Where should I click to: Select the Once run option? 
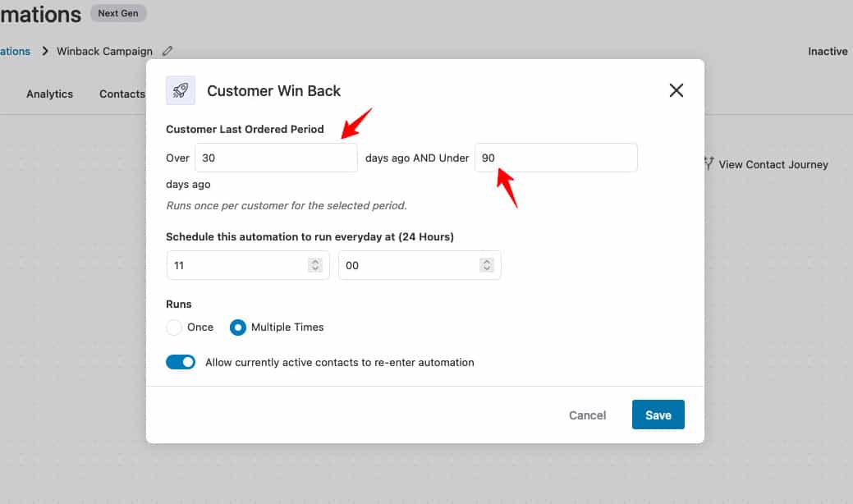coord(174,327)
